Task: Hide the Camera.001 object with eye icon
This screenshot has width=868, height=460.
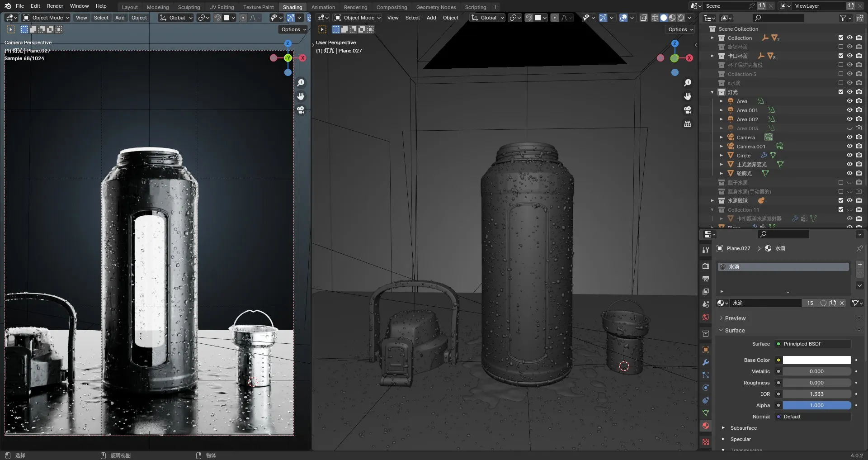Action: click(849, 146)
